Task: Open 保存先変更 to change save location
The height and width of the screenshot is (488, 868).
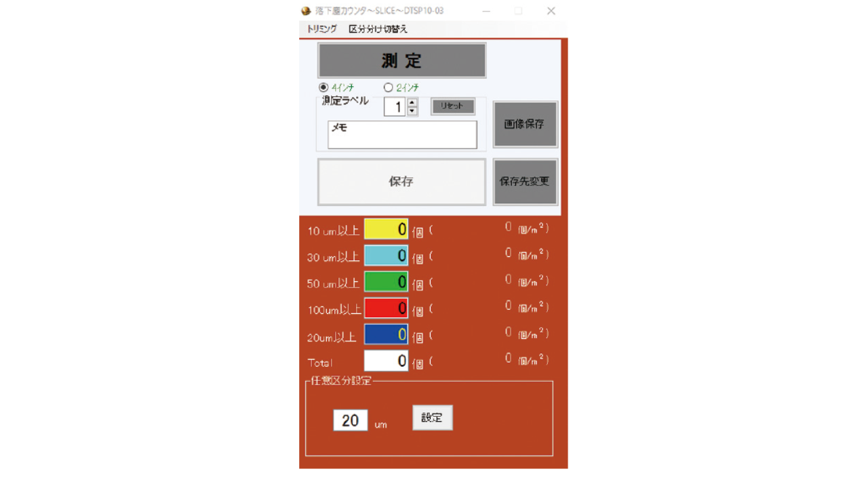Action: coord(525,182)
